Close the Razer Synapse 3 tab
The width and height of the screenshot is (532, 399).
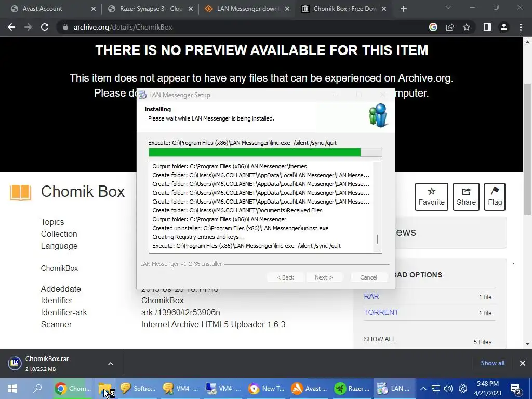pos(191,9)
